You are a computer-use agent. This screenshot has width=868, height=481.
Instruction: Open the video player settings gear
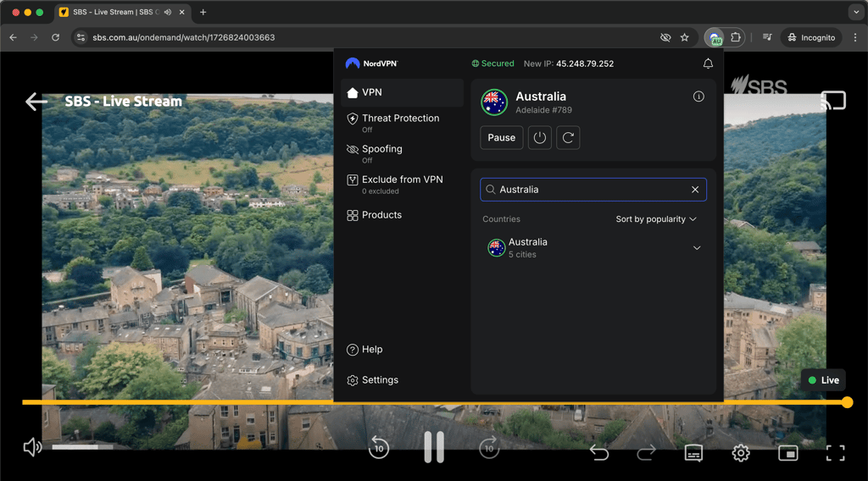[741, 453]
